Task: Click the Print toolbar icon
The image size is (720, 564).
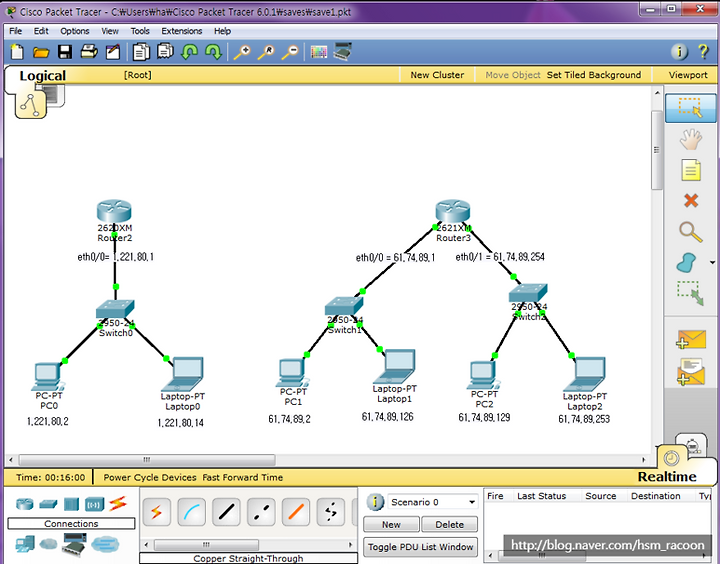Action: pyautogui.click(x=89, y=51)
